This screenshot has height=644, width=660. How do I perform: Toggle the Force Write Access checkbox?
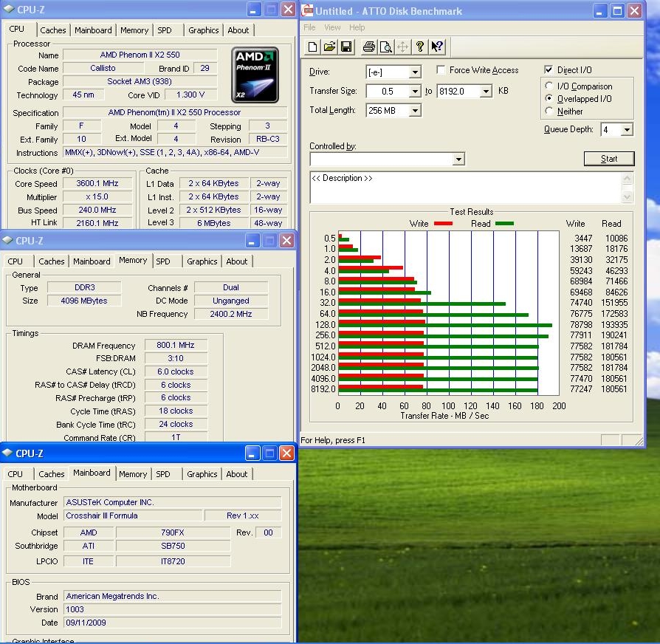point(441,70)
